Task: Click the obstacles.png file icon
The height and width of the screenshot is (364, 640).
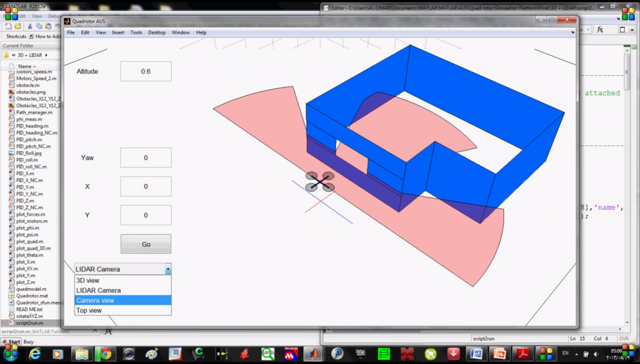Action: pyautogui.click(x=12, y=92)
